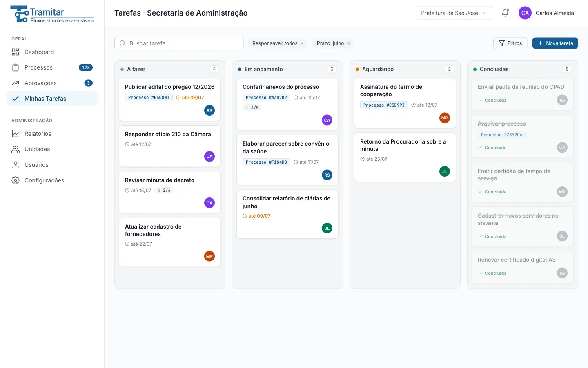Click MP avatar on 'Assinatura do termo' card
The image size is (588, 368).
[445, 118]
